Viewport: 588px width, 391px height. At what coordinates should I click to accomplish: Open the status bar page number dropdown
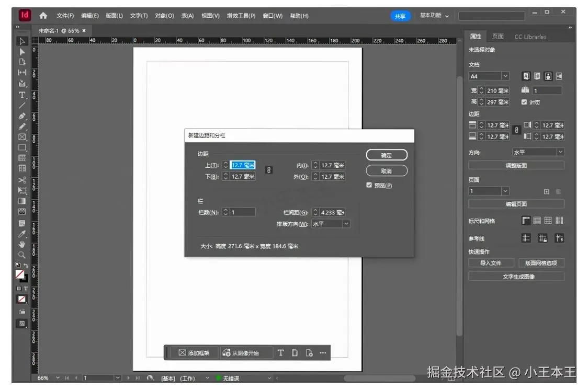pos(118,378)
